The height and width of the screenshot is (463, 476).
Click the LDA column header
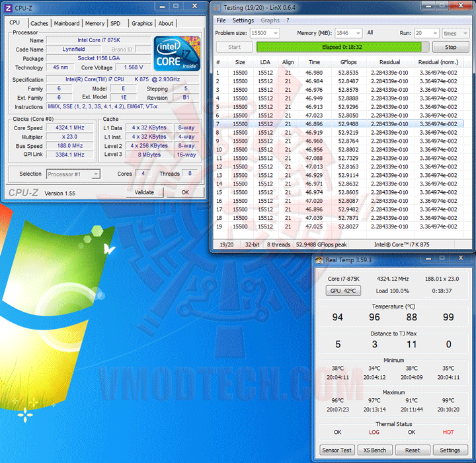pos(265,62)
